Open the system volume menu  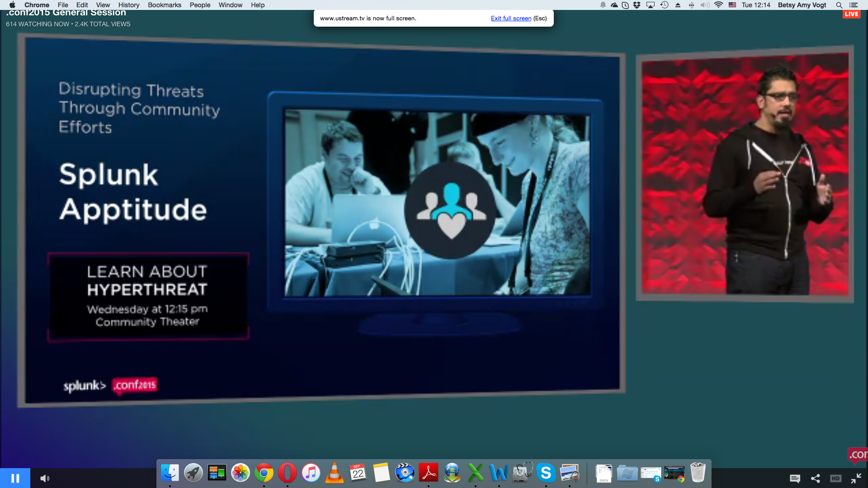coord(705,5)
